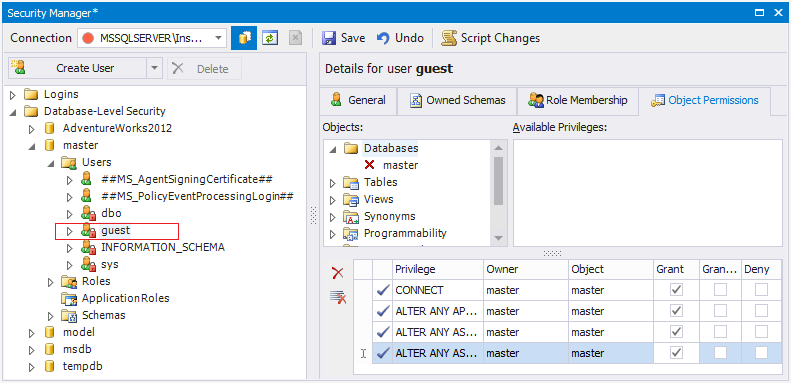Click the Views folder icon in Objects
This screenshot has width=791, height=383.
(351, 199)
